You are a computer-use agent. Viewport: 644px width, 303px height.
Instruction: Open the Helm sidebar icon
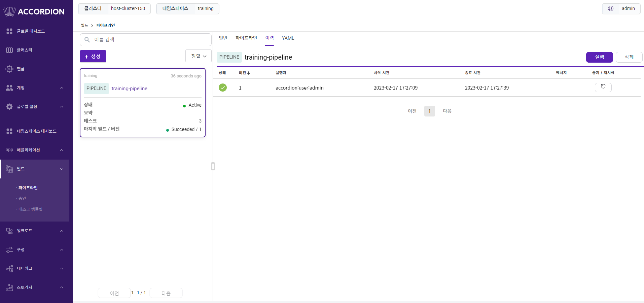9,69
